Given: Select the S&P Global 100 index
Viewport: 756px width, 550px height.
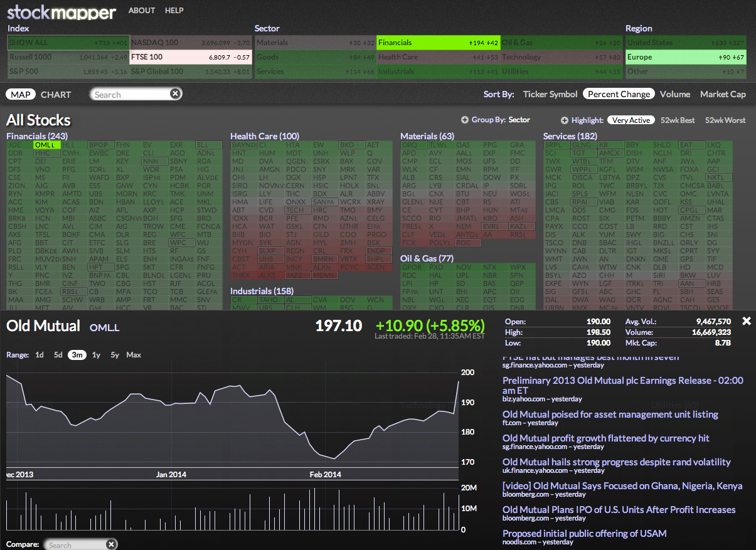Looking at the screenshot, I should pos(191,71).
